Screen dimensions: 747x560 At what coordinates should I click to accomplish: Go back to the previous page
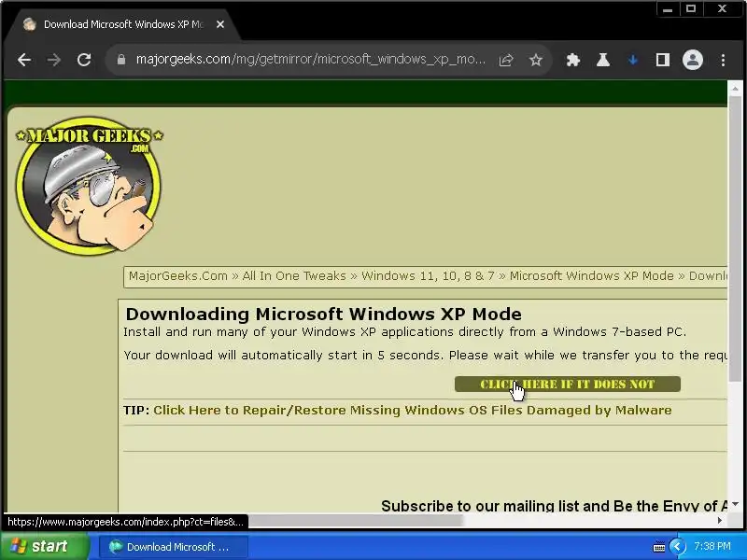point(24,60)
